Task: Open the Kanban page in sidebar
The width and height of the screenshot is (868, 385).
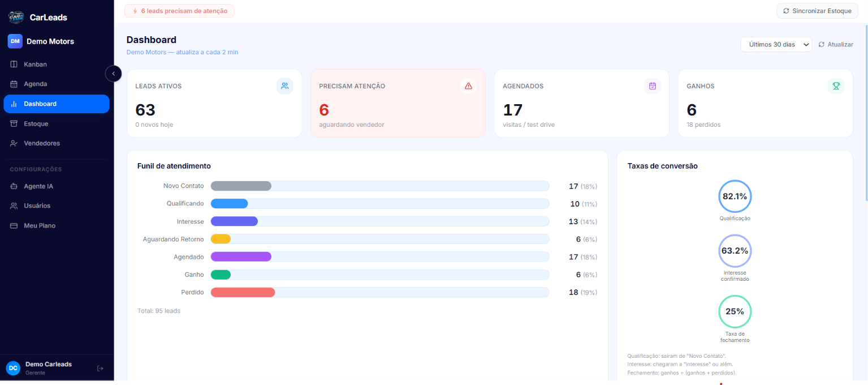Action: pos(57,65)
